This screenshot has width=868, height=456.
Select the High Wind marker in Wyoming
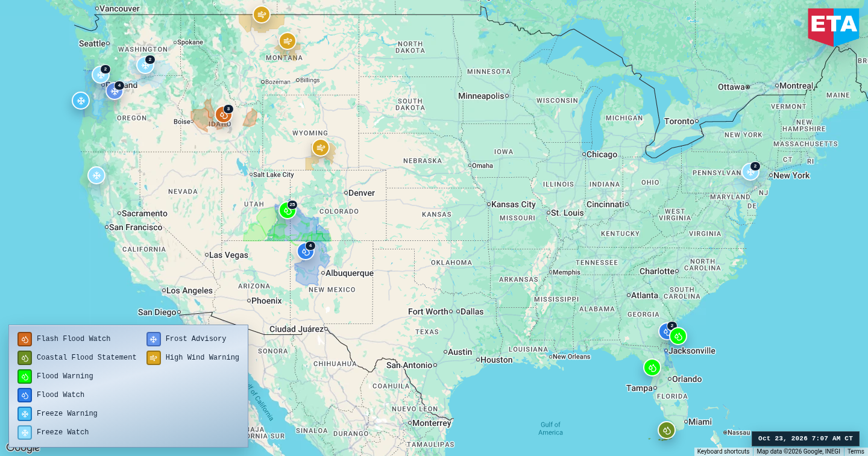tap(321, 148)
